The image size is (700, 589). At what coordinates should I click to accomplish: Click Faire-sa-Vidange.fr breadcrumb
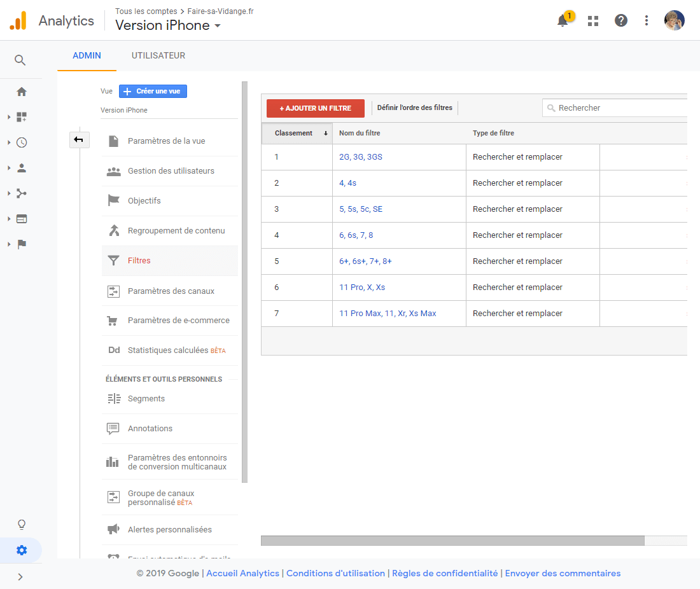pyautogui.click(x=221, y=11)
